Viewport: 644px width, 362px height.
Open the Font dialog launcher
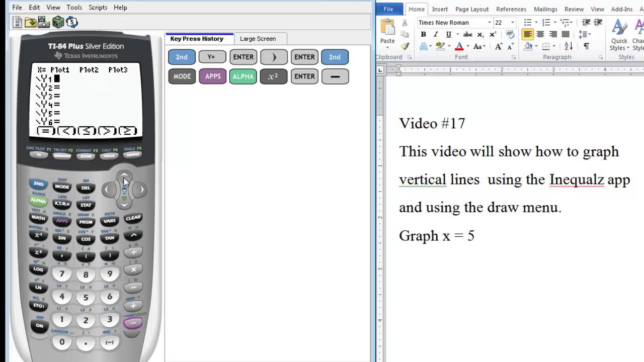click(x=513, y=57)
